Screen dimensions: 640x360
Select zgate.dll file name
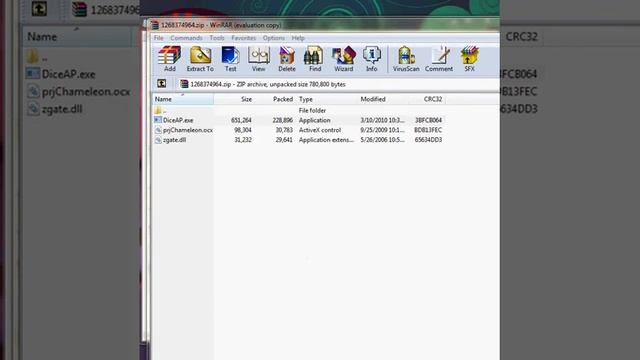[x=174, y=140]
